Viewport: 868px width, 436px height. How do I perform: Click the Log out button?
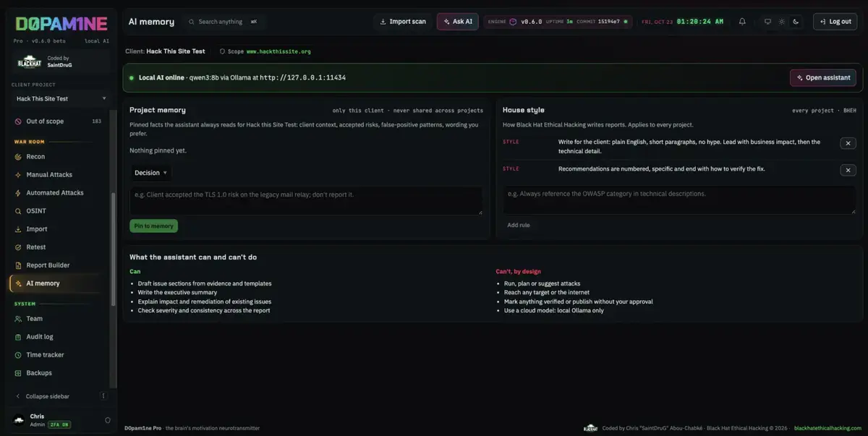[x=835, y=22]
